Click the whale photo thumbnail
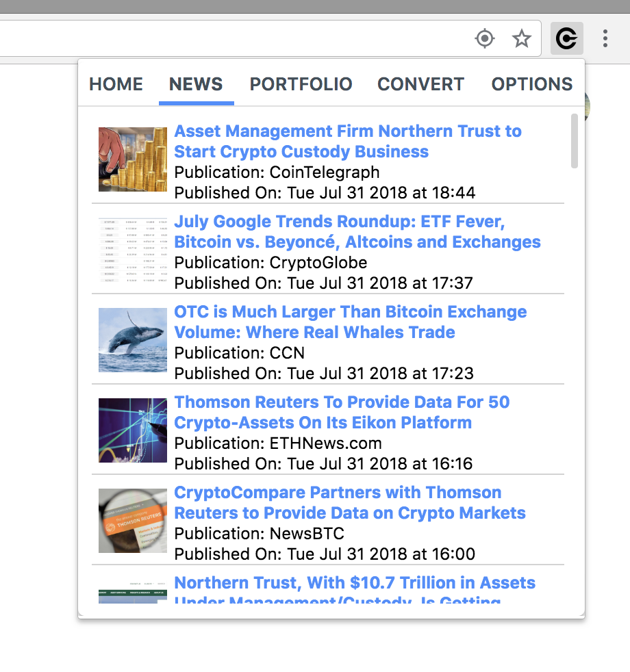630x672 pixels. [x=131, y=340]
